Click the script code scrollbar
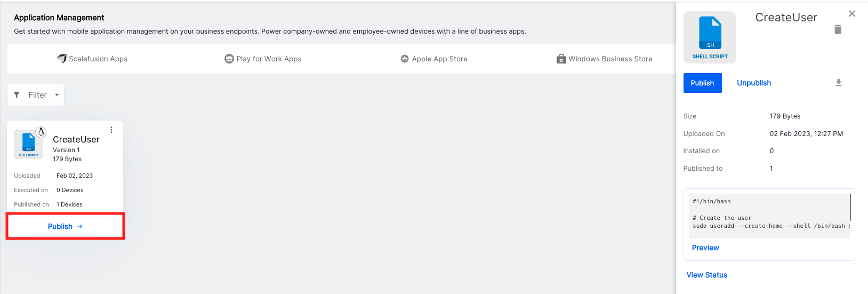Image resolution: width=868 pixels, height=294 pixels. pos(850,208)
